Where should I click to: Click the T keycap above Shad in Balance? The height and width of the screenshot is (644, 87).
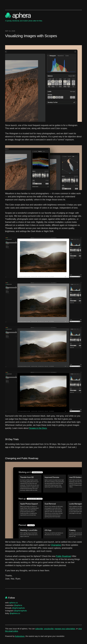click(x=65, y=81)
